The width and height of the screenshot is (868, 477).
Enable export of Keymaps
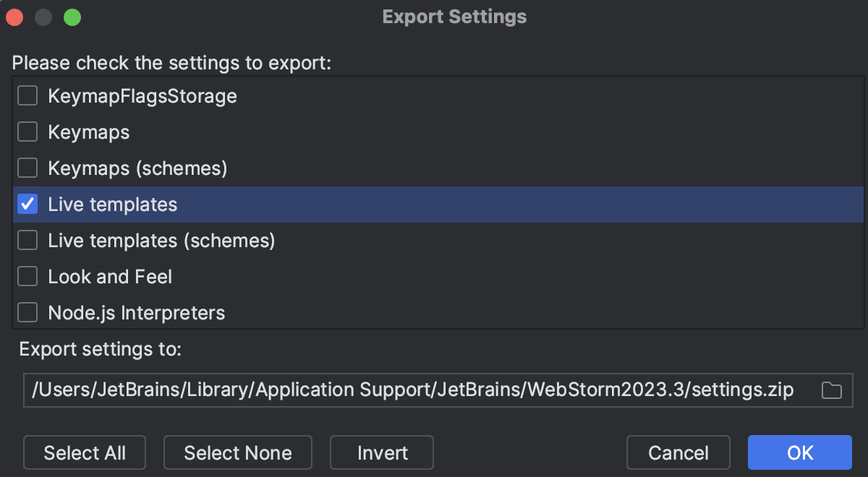(x=27, y=131)
